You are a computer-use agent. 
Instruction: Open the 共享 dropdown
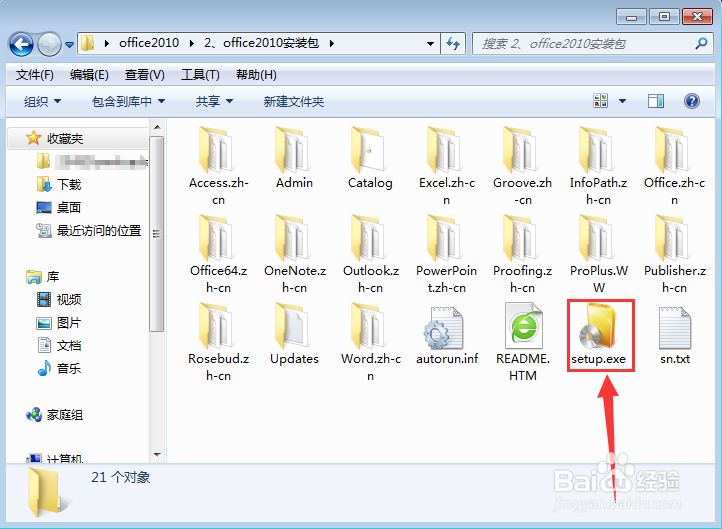click(x=214, y=101)
